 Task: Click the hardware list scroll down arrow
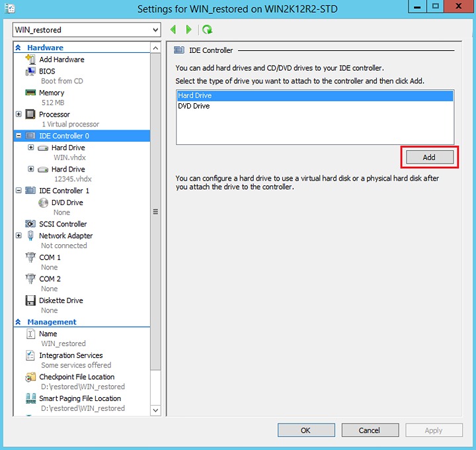[x=156, y=410]
